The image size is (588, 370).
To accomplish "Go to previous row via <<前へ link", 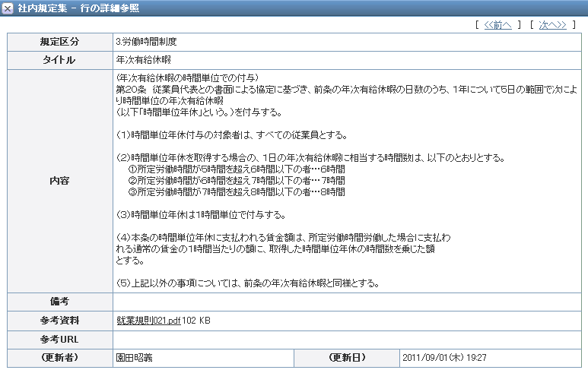I will [497, 25].
